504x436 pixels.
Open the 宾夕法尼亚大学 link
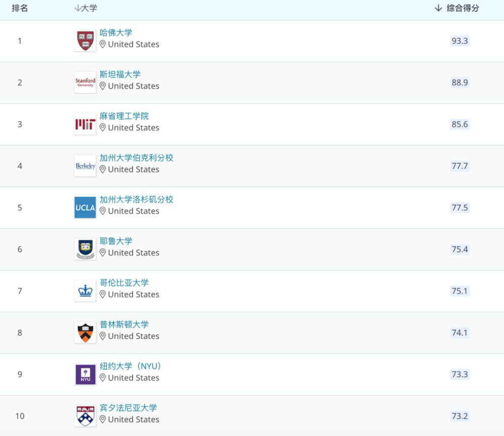(x=128, y=408)
